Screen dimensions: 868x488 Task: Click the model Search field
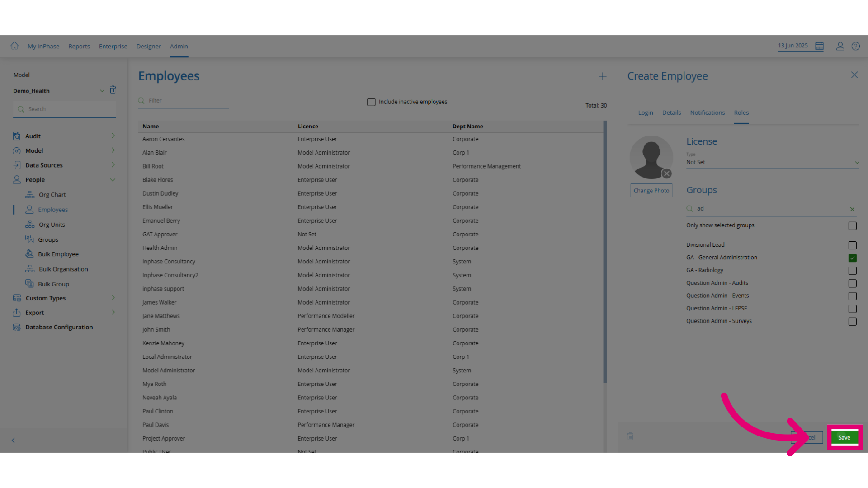[x=64, y=109]
